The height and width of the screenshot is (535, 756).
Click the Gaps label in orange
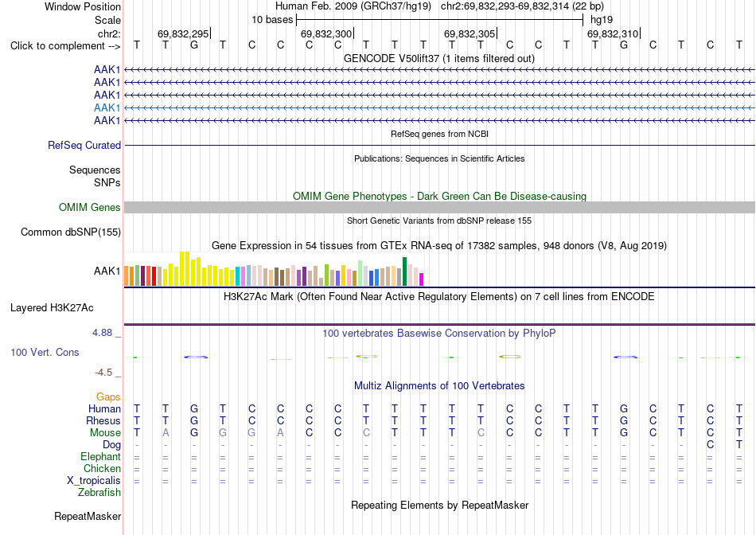108,396
